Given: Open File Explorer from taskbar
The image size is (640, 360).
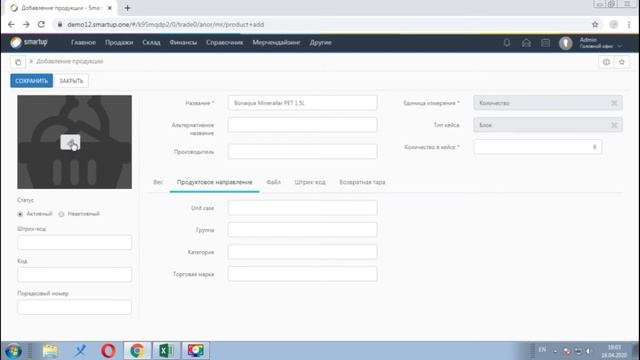Looking at the screenshot, I should pyautogui.click(x=50, y=351).
